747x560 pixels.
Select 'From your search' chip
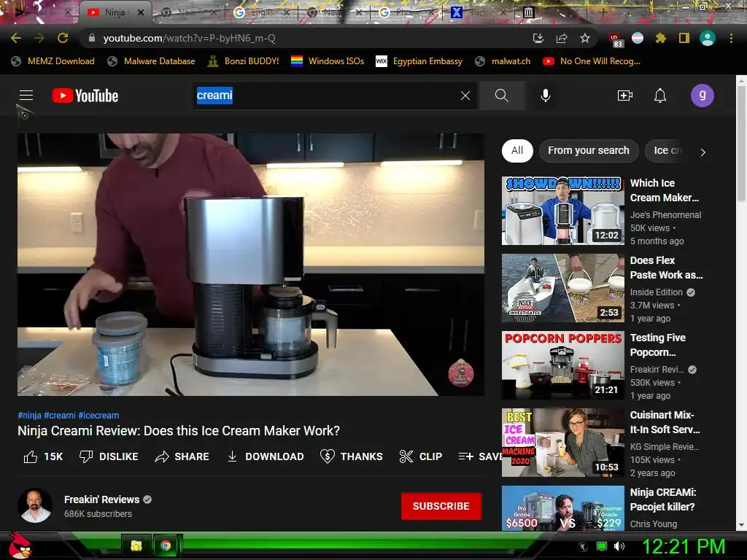coord(589,150)
